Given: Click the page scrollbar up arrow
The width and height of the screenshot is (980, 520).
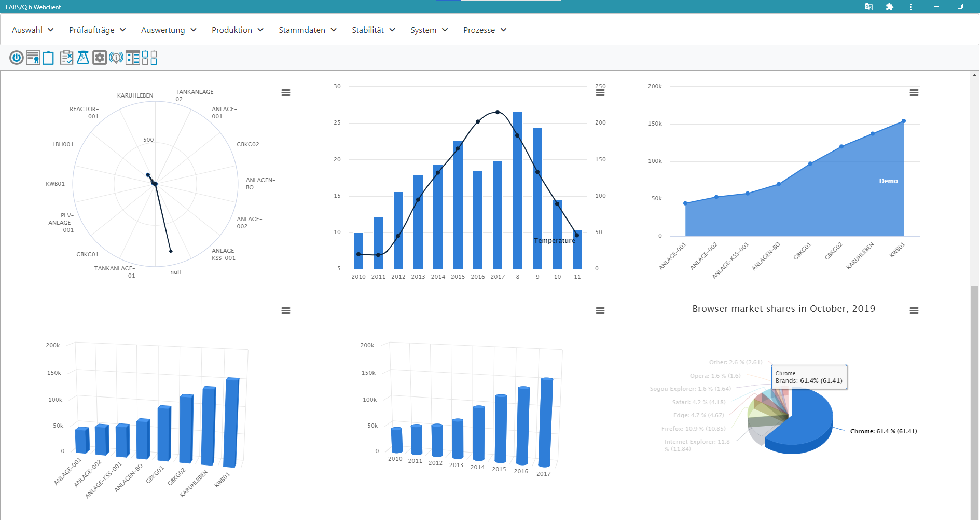Looking at the screenshot, I should 975,75.
